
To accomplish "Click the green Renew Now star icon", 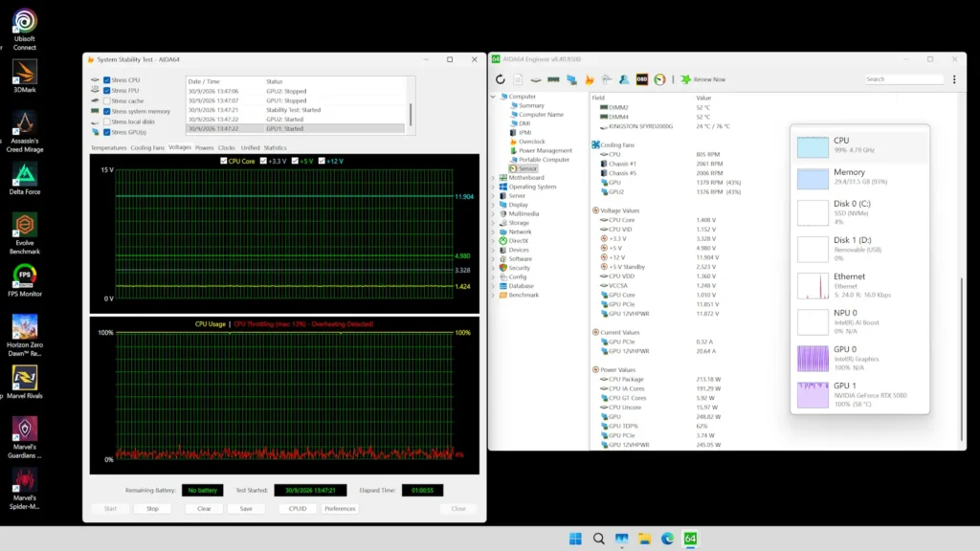I will [685, 79].
